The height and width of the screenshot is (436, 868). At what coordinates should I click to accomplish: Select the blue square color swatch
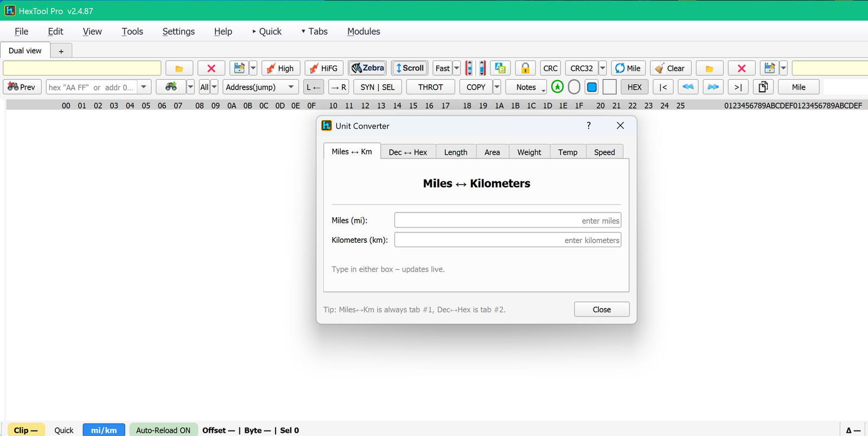[592, 87]
